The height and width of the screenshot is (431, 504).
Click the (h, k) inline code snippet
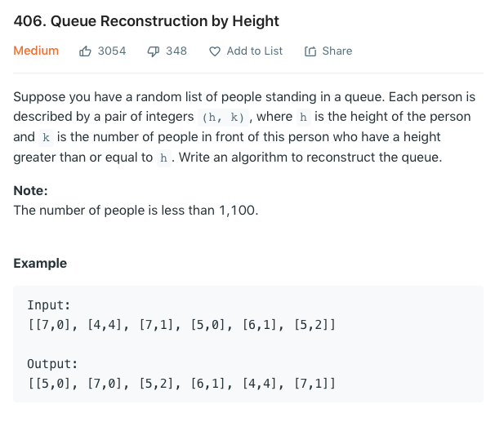(x=223, y=118)
